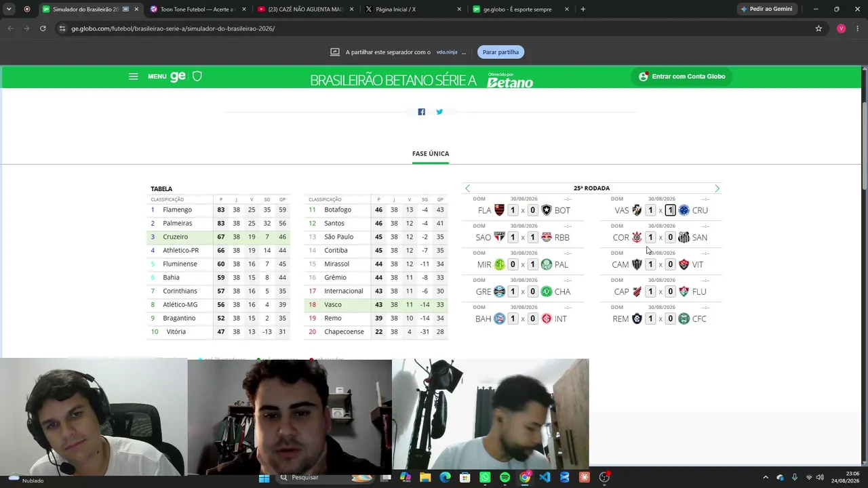The width and height of the screenshot is (868, 488).
Task: Reload the current page
Action: [43, 28]
